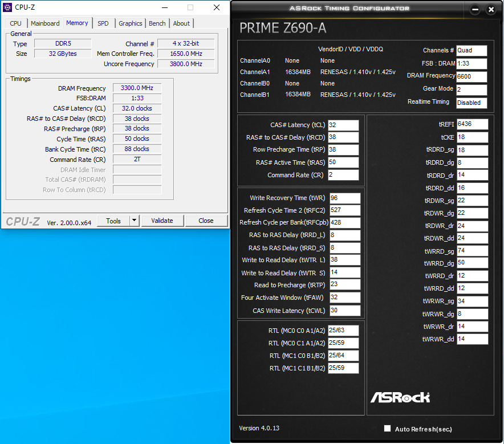Click the FSB : DRAM field in Configurator

(472, 64)
